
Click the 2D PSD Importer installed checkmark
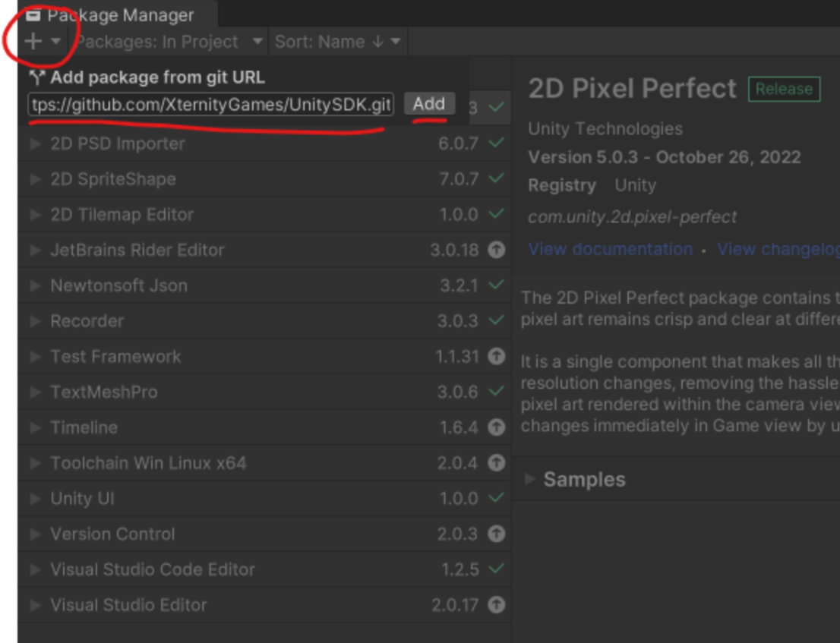coord(497,143)
